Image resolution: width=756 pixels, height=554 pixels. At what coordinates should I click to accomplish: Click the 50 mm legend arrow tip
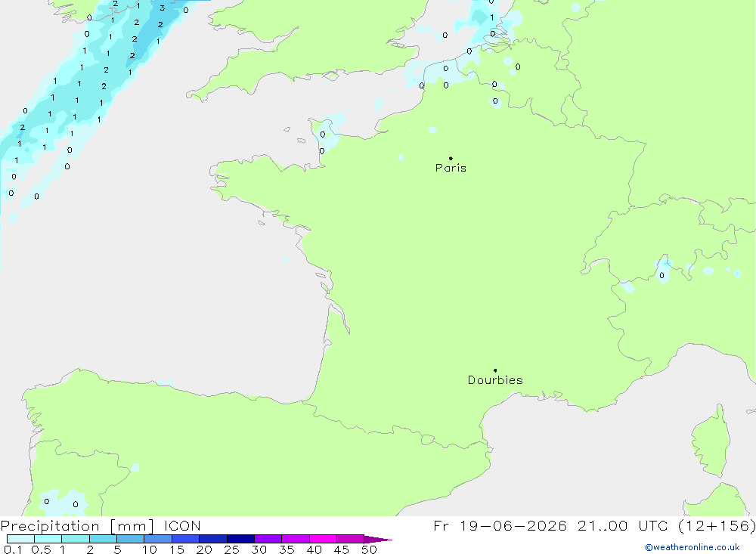coord(378,539)
